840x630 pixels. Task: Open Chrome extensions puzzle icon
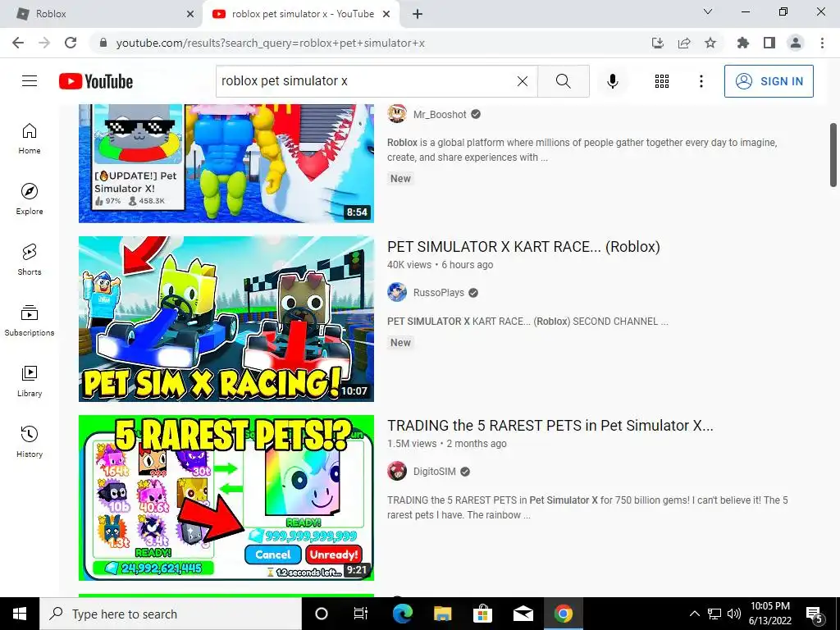click(x=742, y=43)
